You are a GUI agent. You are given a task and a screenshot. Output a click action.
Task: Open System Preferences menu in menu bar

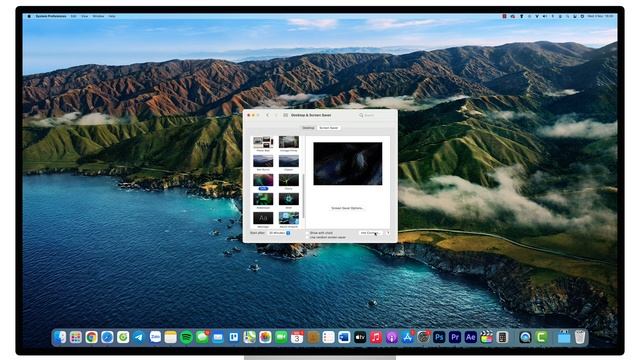tap(51, 16)
